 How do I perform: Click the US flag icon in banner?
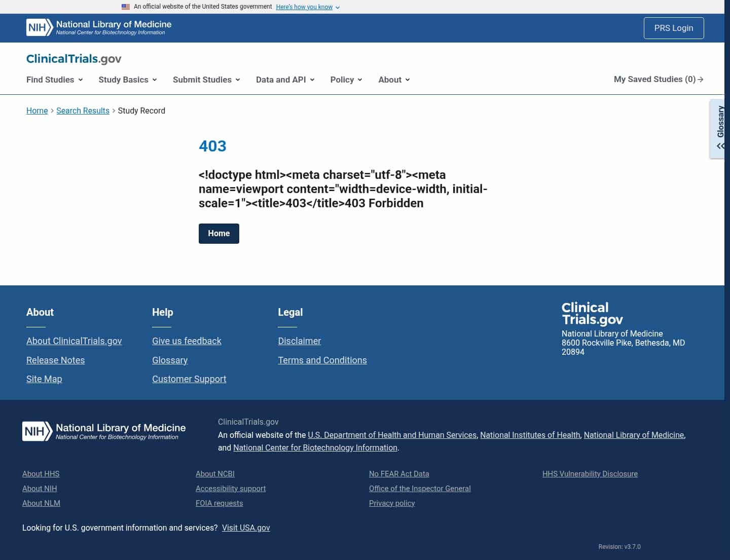(126, 7)
